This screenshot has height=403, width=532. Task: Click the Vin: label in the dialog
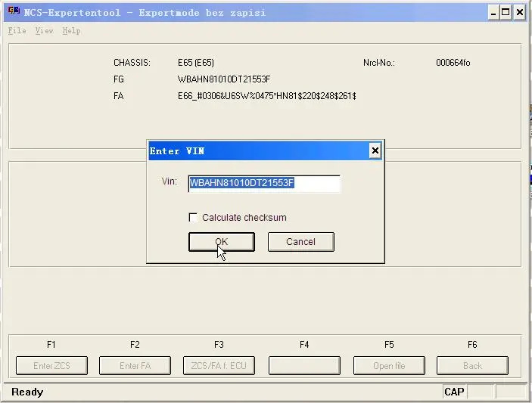[170, 181]
